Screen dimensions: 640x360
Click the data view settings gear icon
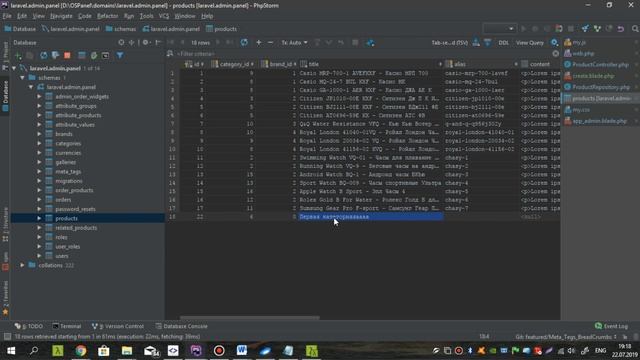click(x=554, y=42)
